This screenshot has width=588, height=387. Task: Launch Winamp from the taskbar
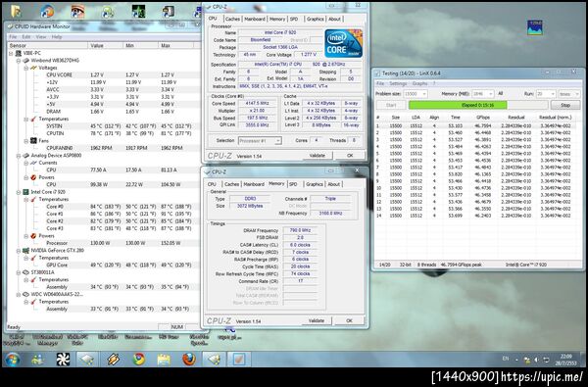click(113, 360)
